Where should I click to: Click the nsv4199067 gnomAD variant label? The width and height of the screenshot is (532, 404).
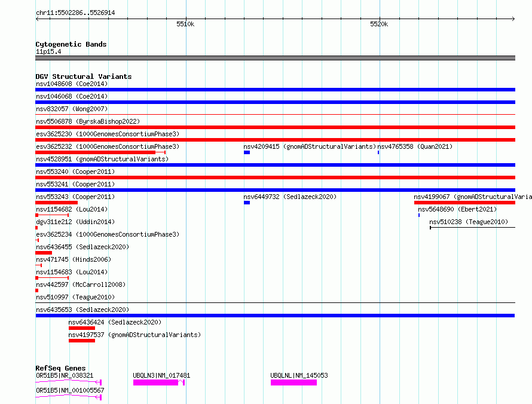point(473,197)
